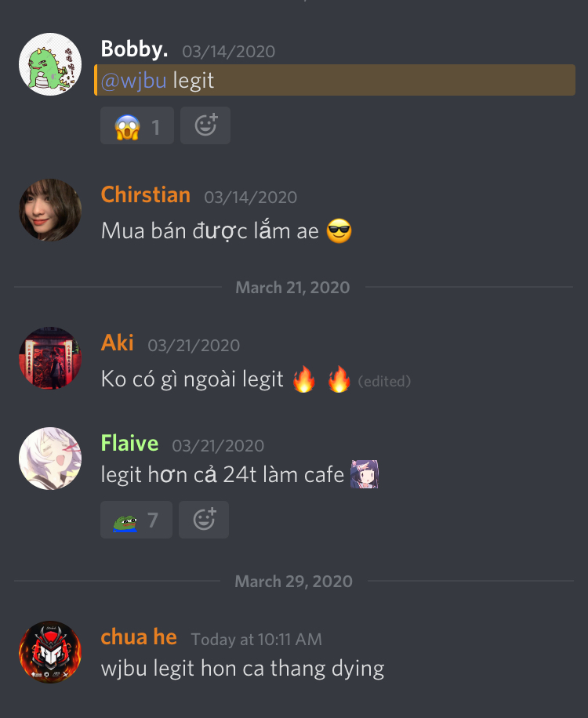Open Chirstian's profile picture
588x718 pixels.
tap(50, 210)
